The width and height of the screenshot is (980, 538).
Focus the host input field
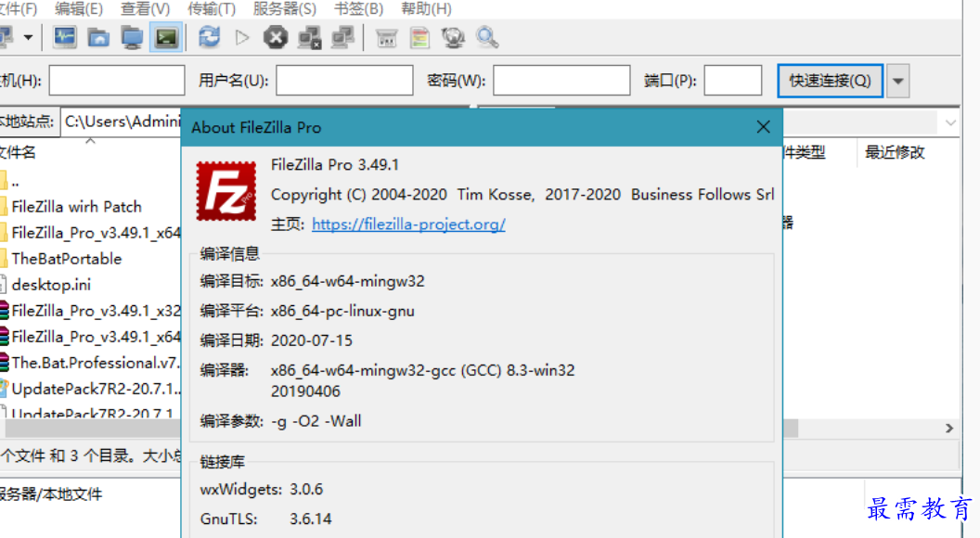(117, 80)
